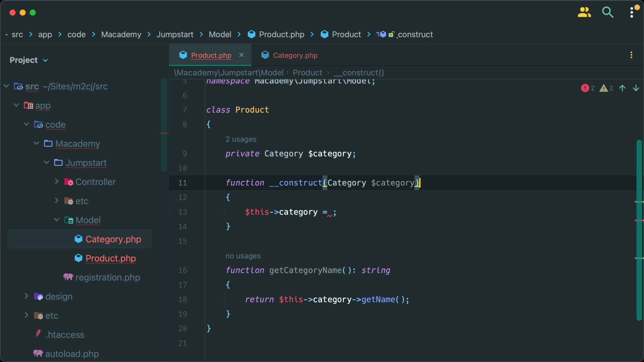Screen dimensions: 644x362
Task: Collapse the Model folder in project tree
Action: [x=57, y=220]
